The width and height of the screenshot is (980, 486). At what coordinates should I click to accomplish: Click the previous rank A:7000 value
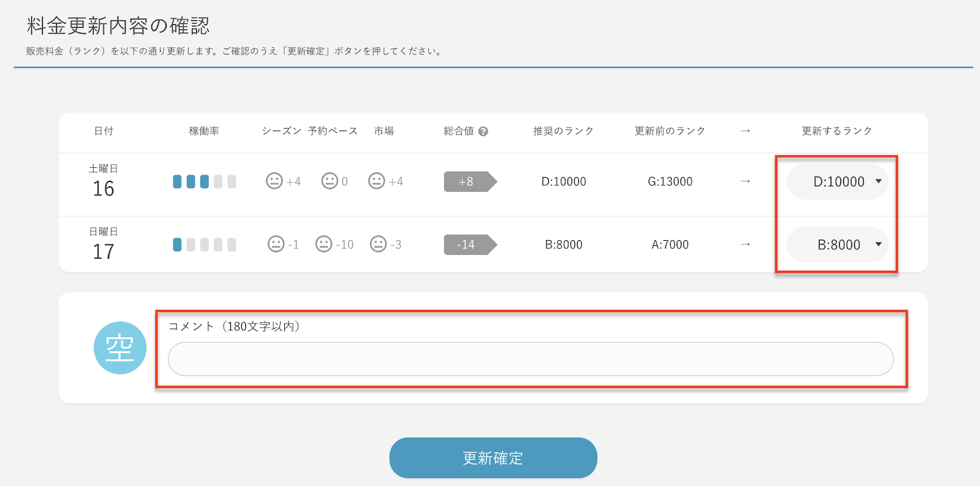[670, 245]
